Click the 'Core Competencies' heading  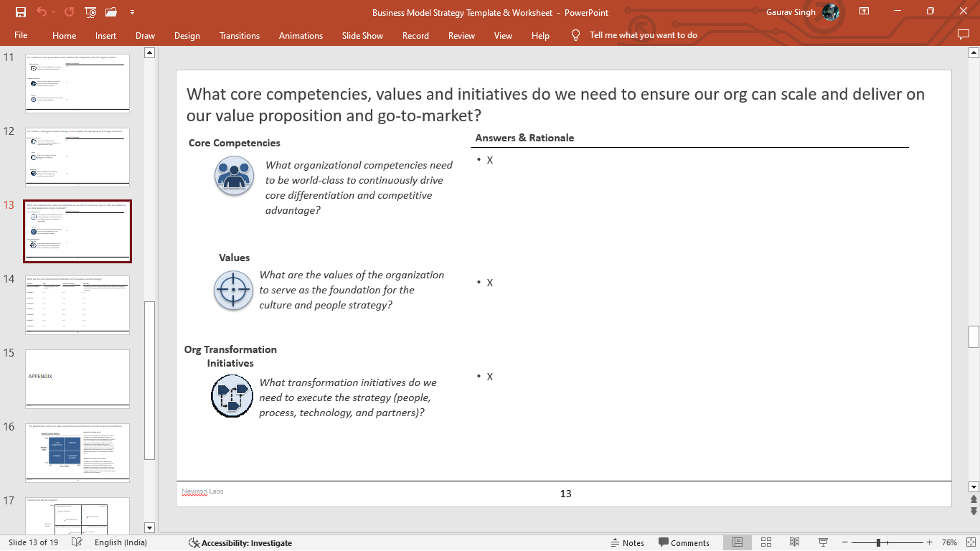pos(235,143)
